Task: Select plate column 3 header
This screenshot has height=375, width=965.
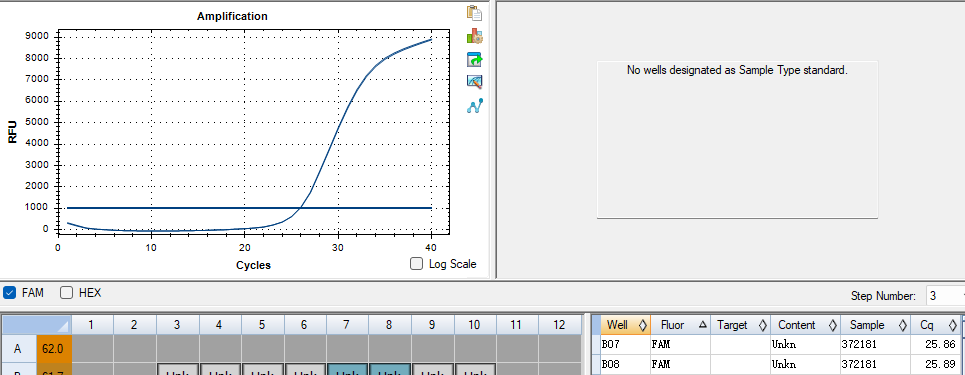Action: tap(177, 325)
